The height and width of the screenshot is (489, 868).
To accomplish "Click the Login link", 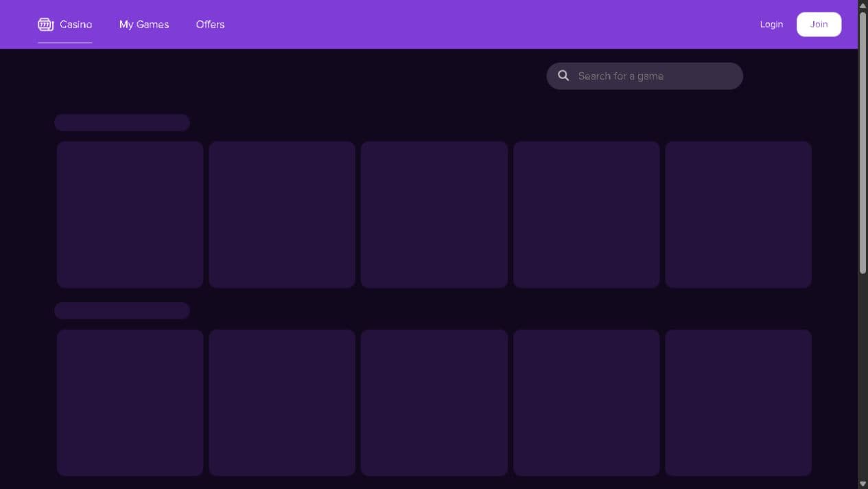I will (771, 24).
